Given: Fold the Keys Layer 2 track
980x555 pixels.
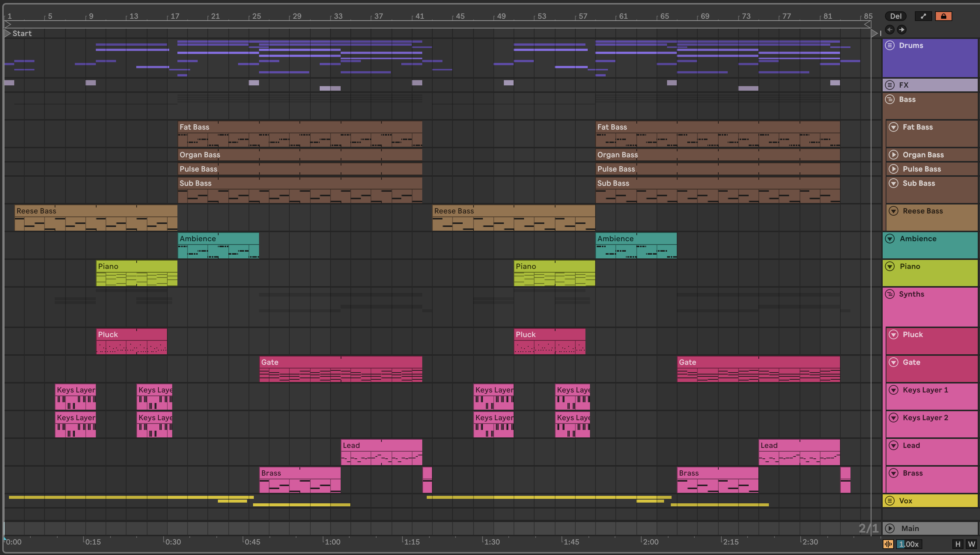Looking at the screenshot, I should coord(894,418).
